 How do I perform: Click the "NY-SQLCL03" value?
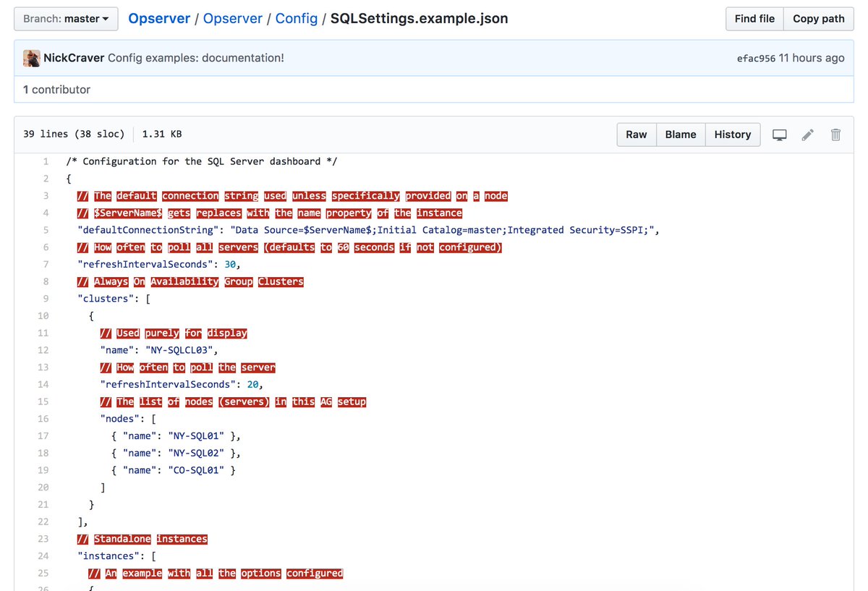coord(179,350)
